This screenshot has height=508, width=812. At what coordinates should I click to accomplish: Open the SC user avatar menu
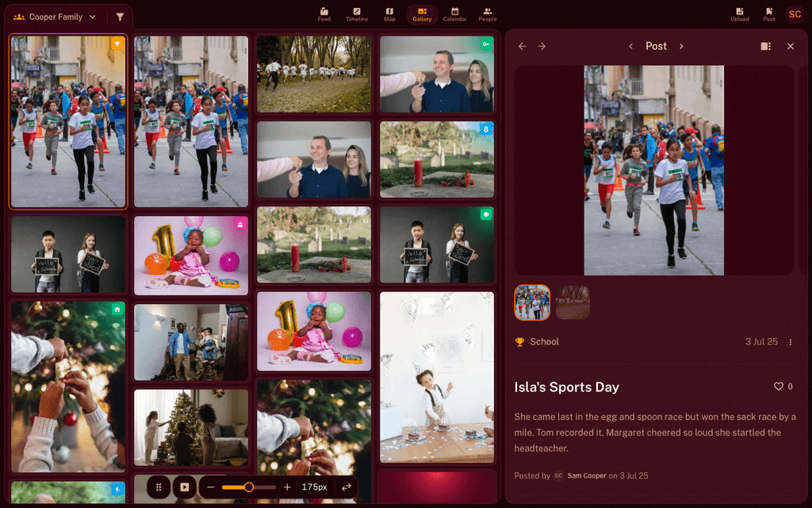tap(795, 14)
